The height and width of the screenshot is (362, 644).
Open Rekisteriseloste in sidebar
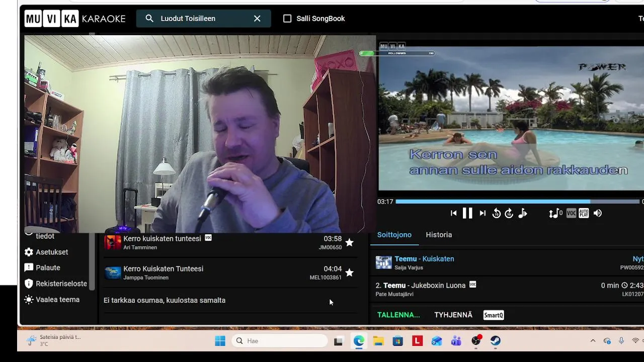pyautogui.click(x=56, y=284)
